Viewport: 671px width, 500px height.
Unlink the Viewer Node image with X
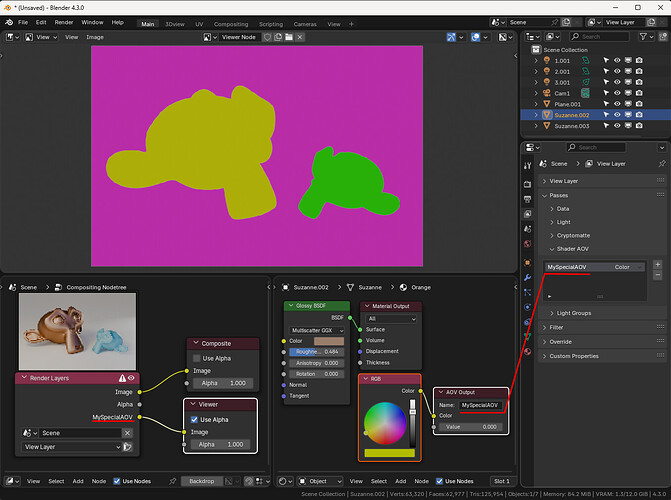click(300, 37)
